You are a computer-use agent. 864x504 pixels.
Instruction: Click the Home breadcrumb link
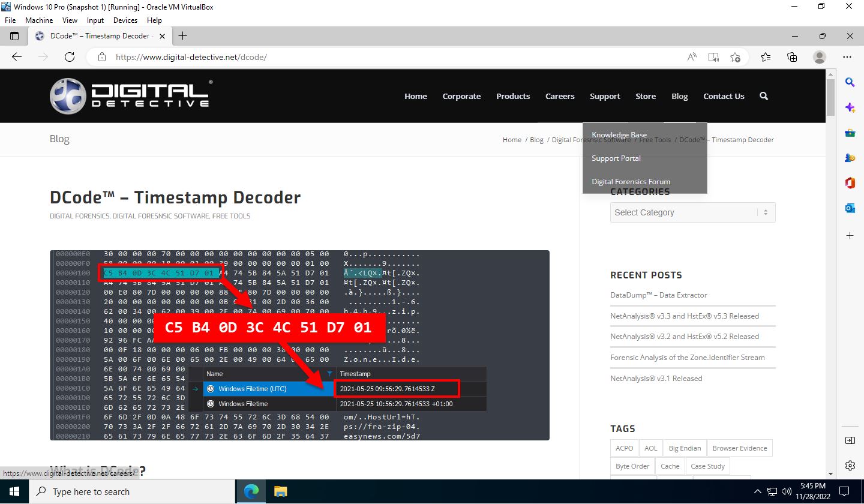click(x=512, y=140)
